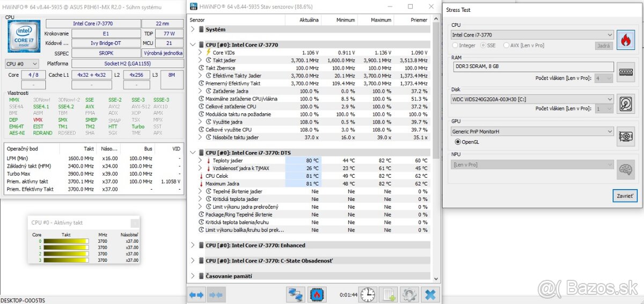Click the Jadrá button in Stress Test

(604, 46)
